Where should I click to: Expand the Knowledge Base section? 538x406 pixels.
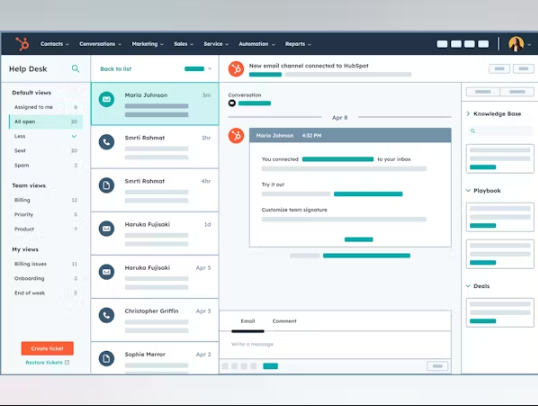(468, 114)
